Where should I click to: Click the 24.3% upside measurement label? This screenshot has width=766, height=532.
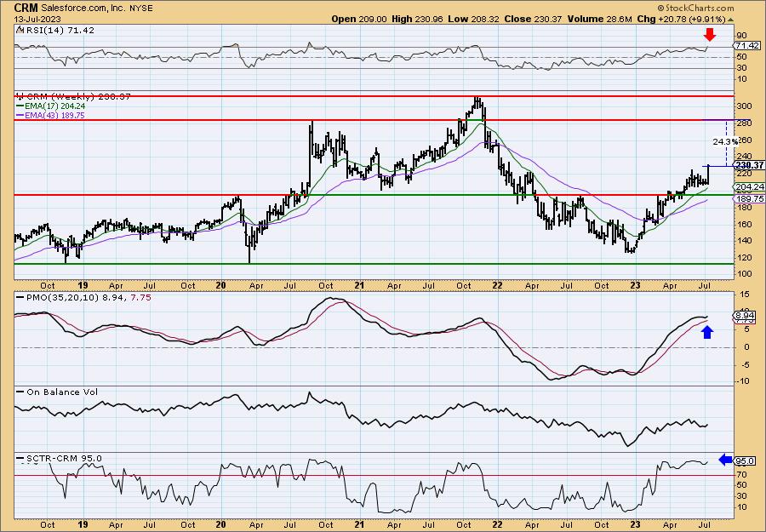point(725,141)
